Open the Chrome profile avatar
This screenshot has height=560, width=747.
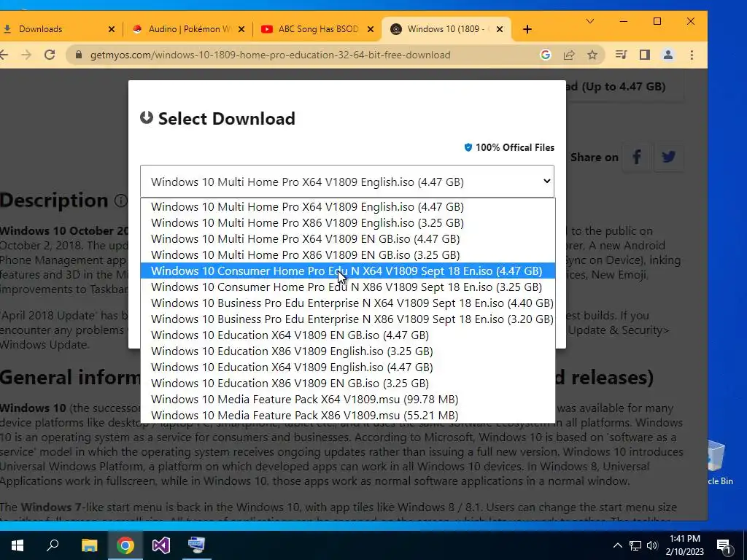(668, 55)
